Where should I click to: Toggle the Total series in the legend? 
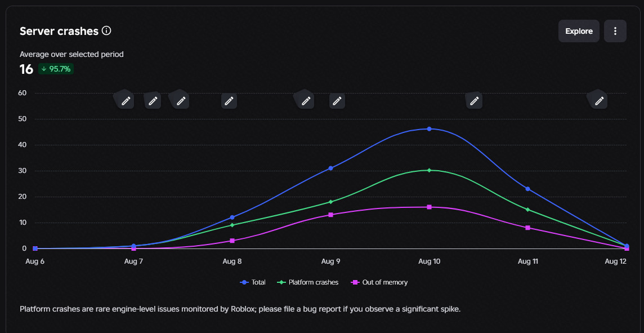click(x=253, y=282)
